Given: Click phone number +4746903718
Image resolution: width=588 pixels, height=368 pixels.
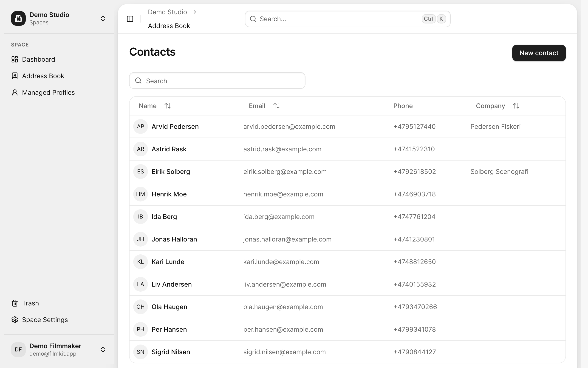Looking at the screenshot, I should coord(415,194).
